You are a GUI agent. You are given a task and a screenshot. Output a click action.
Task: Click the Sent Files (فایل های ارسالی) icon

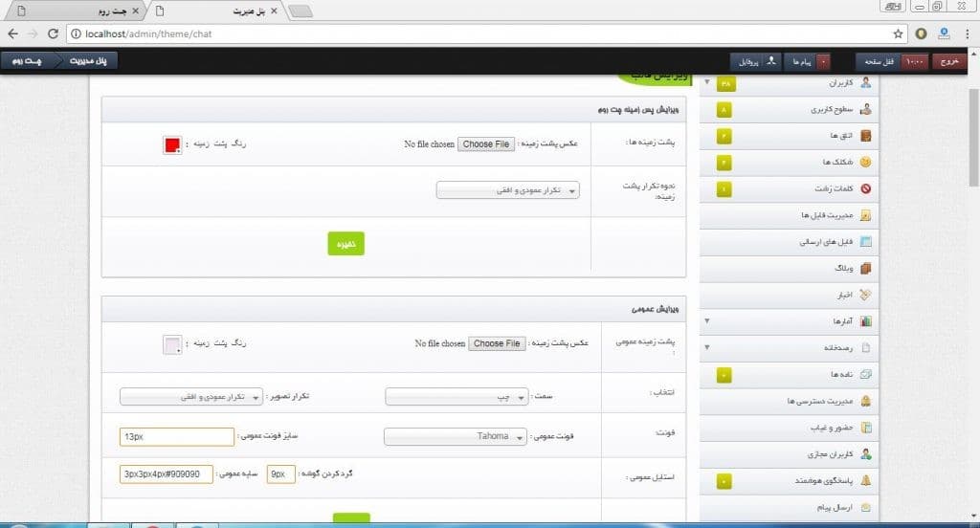[x=865, y=242]
